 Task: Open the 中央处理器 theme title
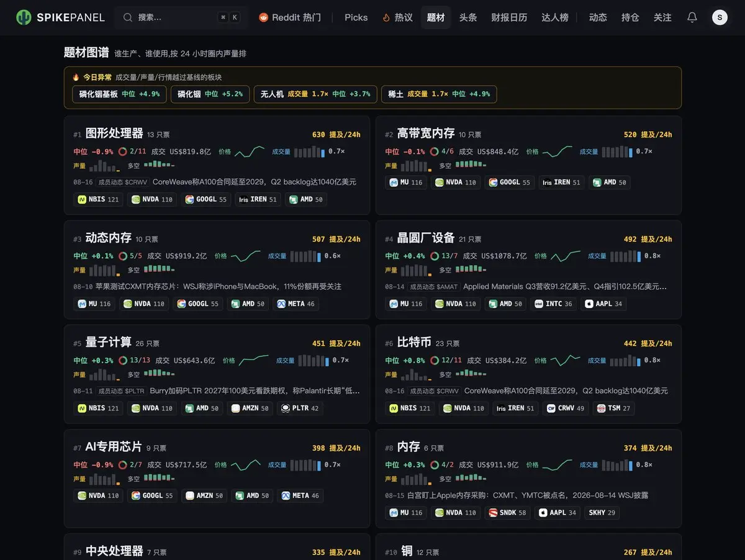click(114, 551)
